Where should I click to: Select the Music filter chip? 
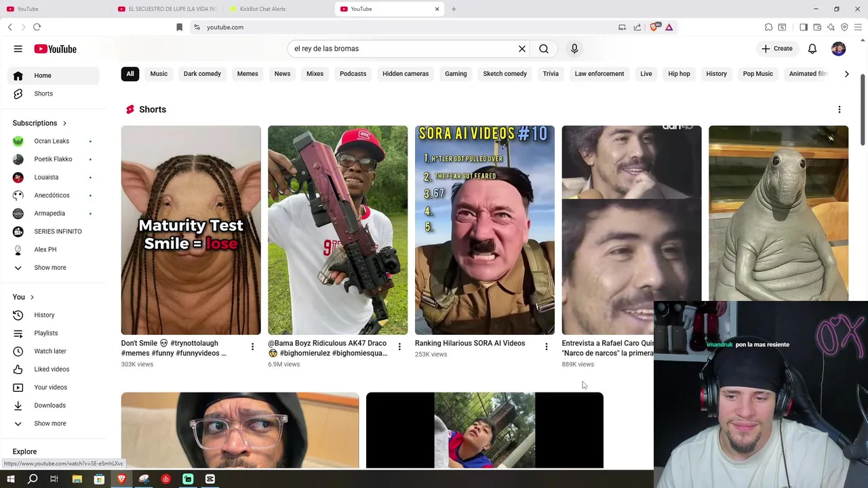click(x=159, y=74)
